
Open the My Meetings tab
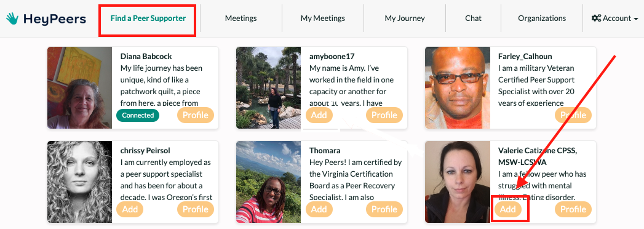(323, 18)
